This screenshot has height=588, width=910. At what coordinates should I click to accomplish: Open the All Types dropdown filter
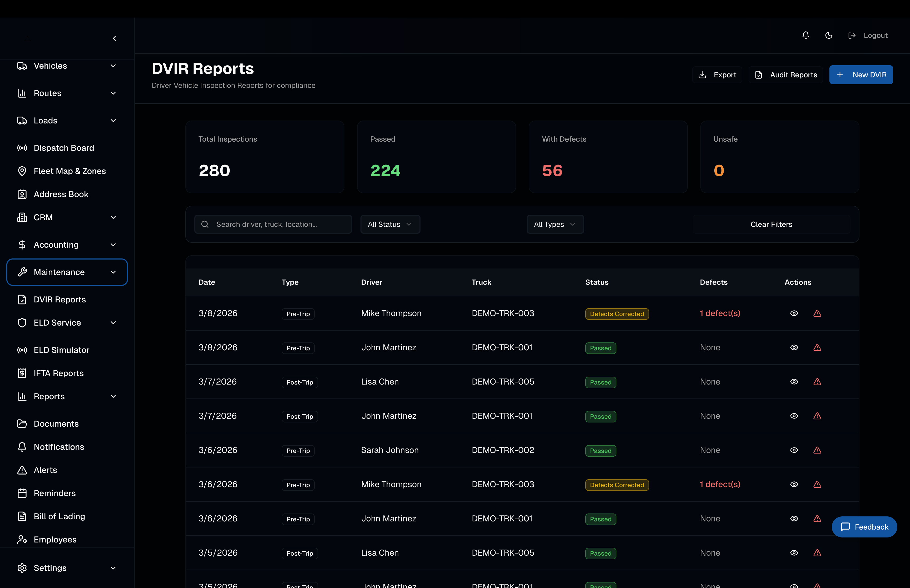(x=555, y=224)
